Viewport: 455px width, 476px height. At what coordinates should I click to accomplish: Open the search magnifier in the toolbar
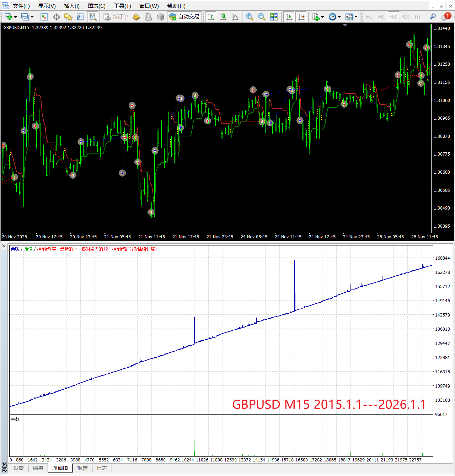(x=433, y=17)
